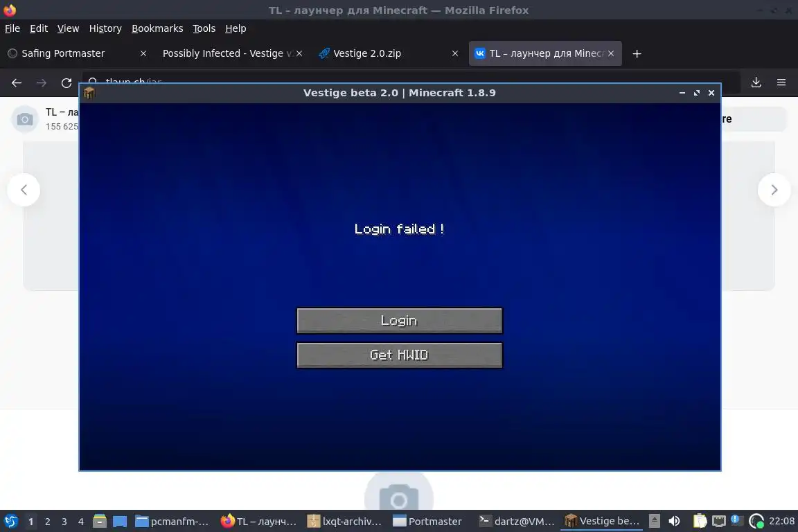Switch to virtual desktop 1
The width and height of the screenshot is (798, 532).
pos(31,522)
